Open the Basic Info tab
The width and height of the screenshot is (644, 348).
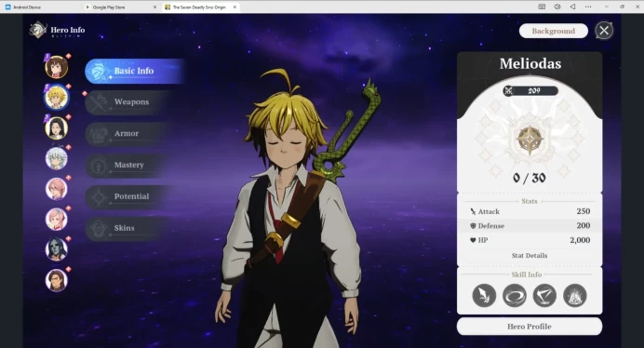(134, 71)
